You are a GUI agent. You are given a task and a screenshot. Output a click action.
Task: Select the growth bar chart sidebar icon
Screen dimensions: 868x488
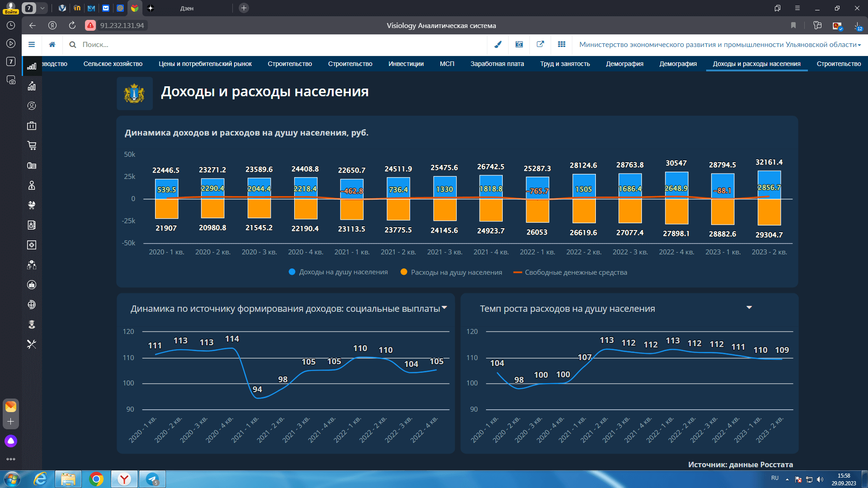tap(32, 86)
